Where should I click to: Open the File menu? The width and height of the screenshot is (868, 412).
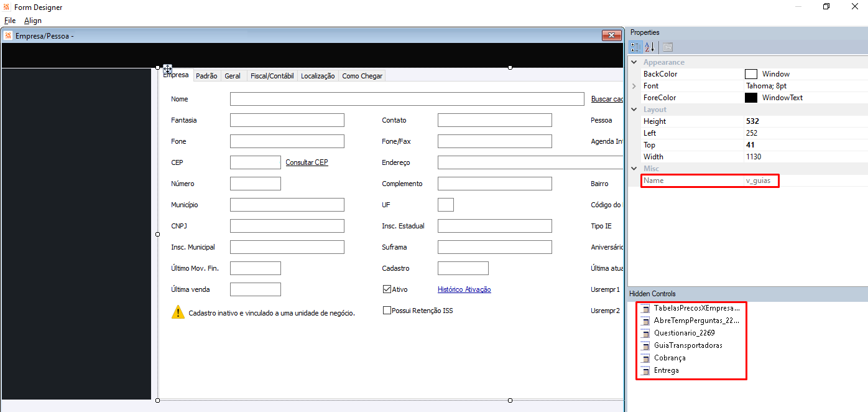coord(10,21)
